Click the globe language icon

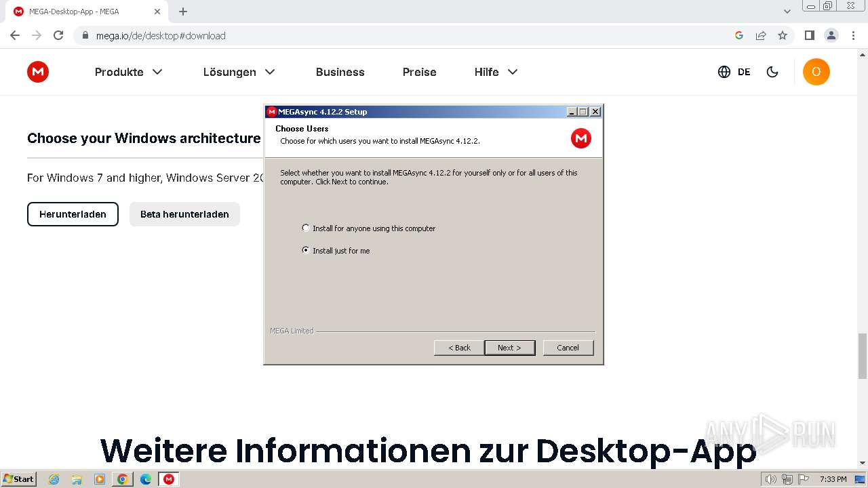point(724,72)
